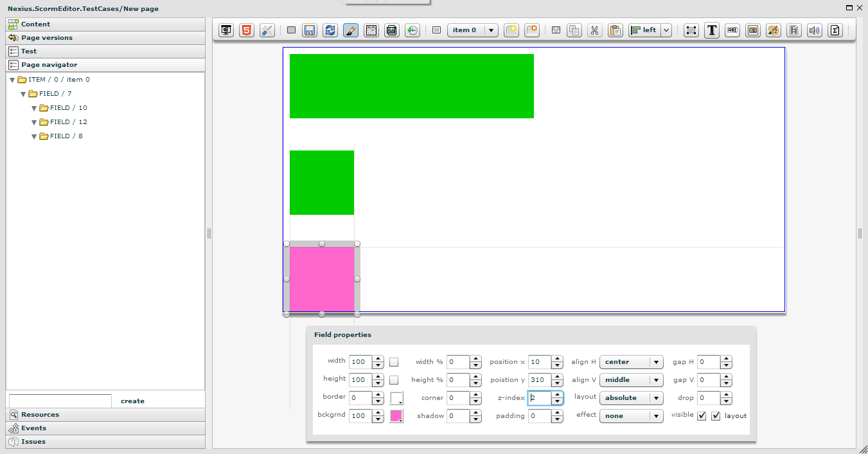Click the HTML5 export icon

click(246, 30)
